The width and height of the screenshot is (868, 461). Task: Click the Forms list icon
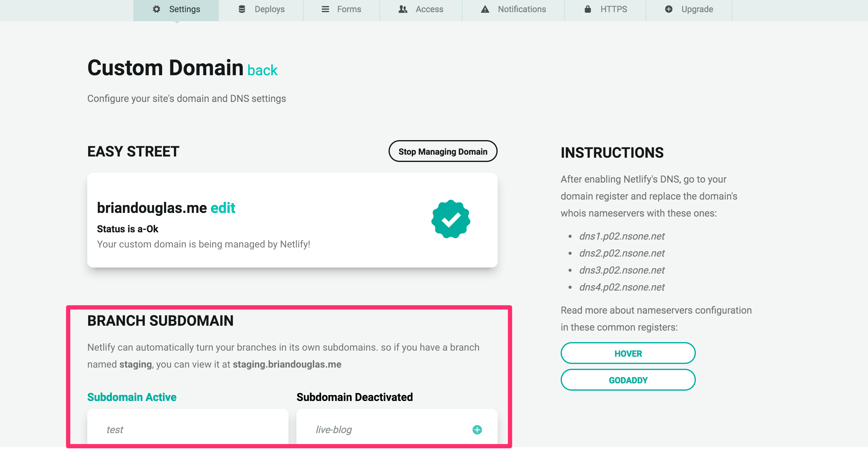pyautogui.click(x=325, y=9)
